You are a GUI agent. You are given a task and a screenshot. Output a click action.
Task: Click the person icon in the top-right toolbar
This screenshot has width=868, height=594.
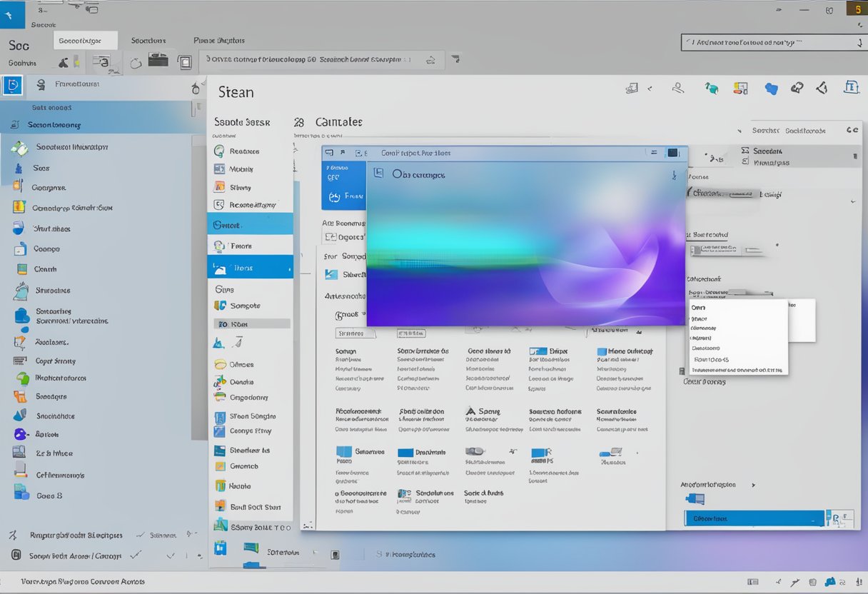click(678, 89)
